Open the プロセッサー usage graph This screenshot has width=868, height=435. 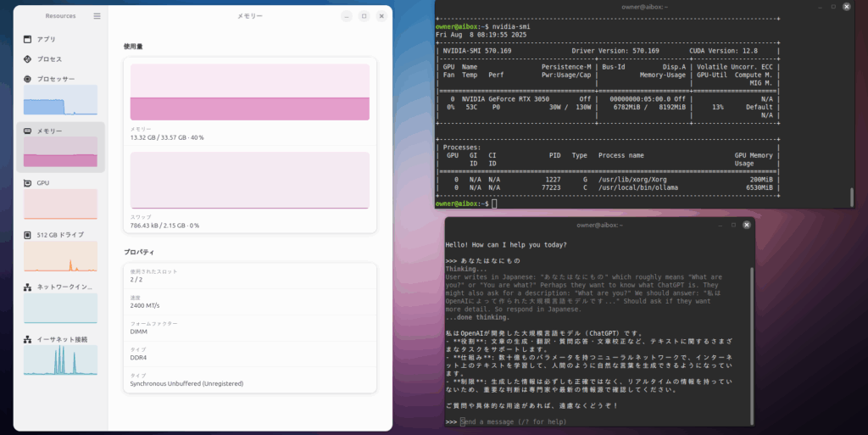click(x=60, y=99)
